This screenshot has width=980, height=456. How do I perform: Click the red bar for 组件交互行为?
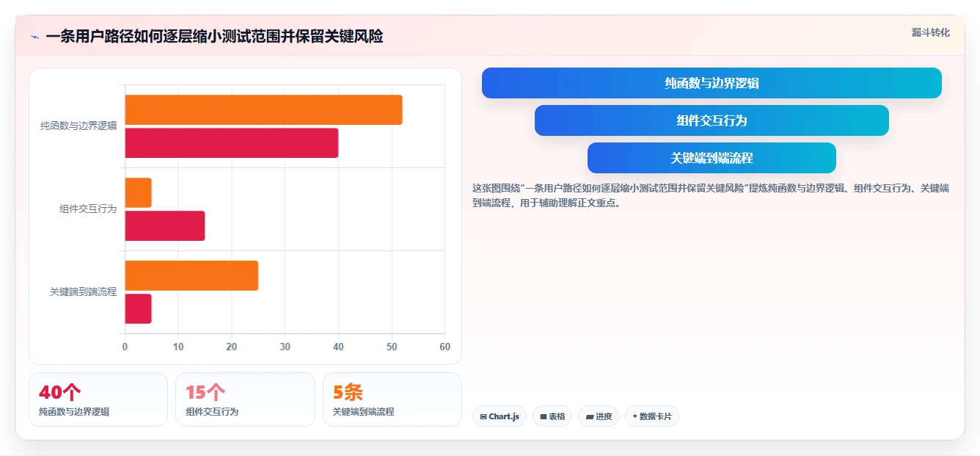point(165,225)
